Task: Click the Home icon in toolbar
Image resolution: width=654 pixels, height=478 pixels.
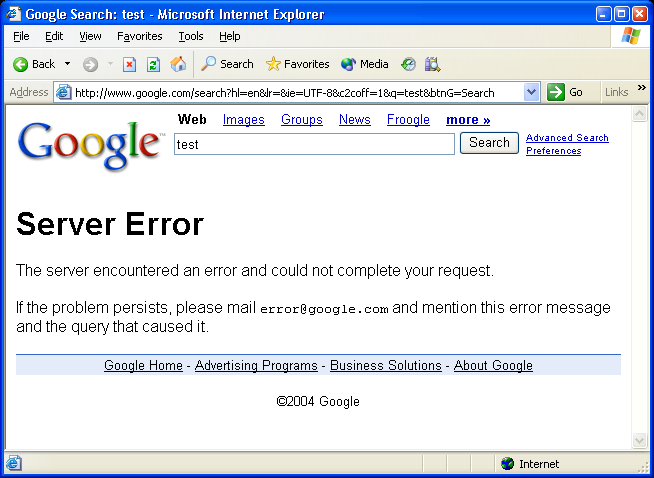Action: [178, 64]
